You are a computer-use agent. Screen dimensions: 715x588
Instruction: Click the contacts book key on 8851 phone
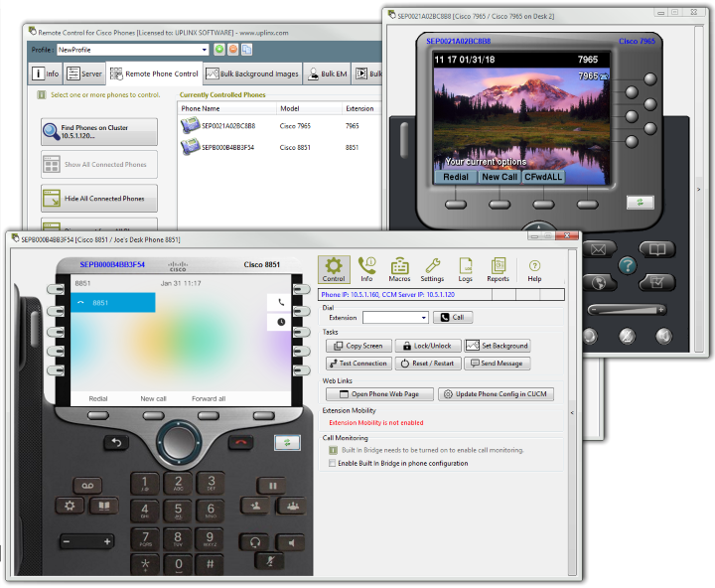point(104,506)
